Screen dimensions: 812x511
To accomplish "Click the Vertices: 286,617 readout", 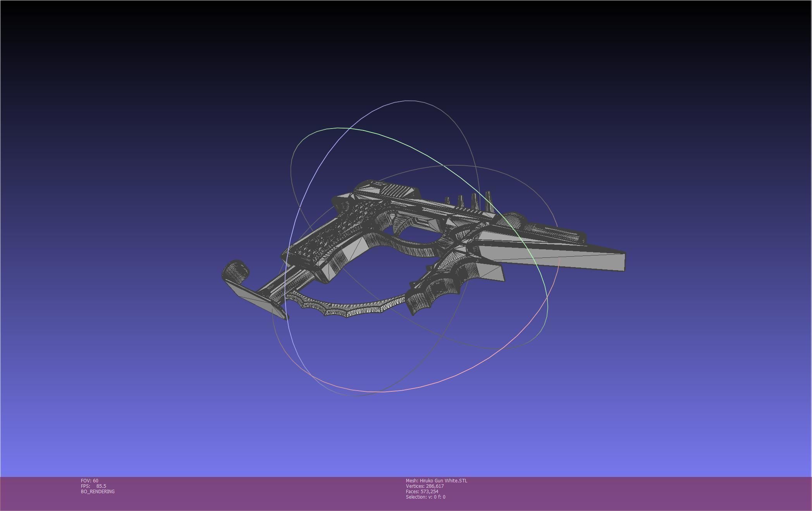I will 425,486.
